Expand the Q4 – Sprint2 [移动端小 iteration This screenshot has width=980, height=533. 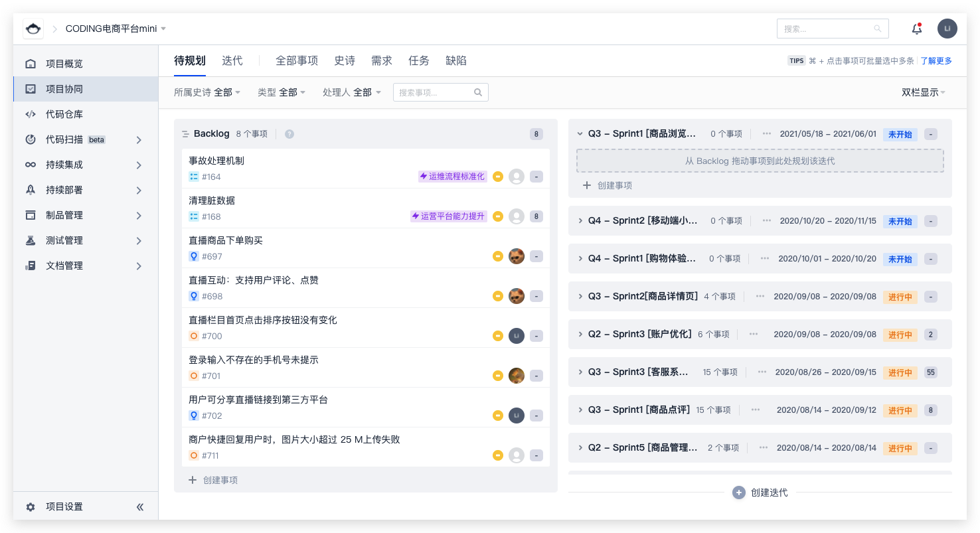580,220
